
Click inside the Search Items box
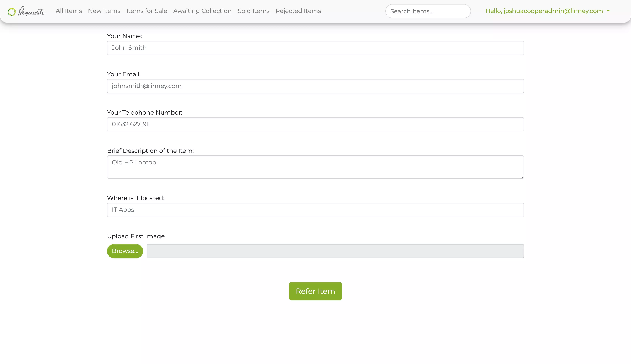coord(428,11)
